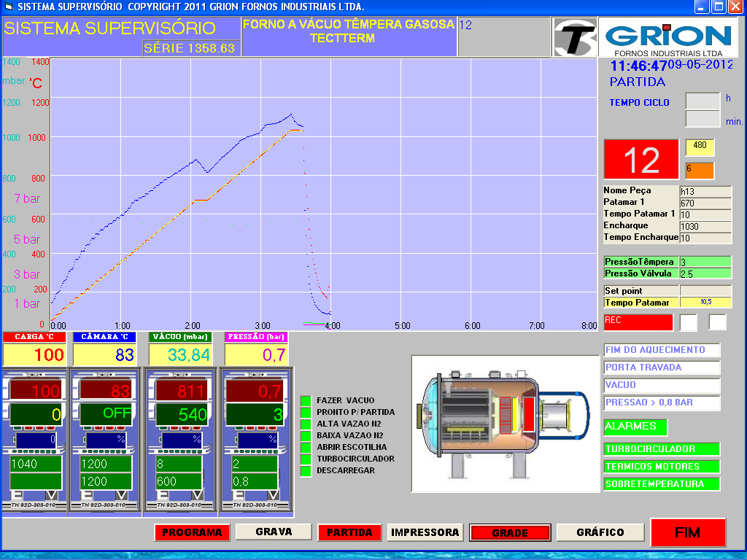Click the Tempo Encharque value field
Image resolution: width=747 pixels, height=560 pixels.
coord(705,238)
